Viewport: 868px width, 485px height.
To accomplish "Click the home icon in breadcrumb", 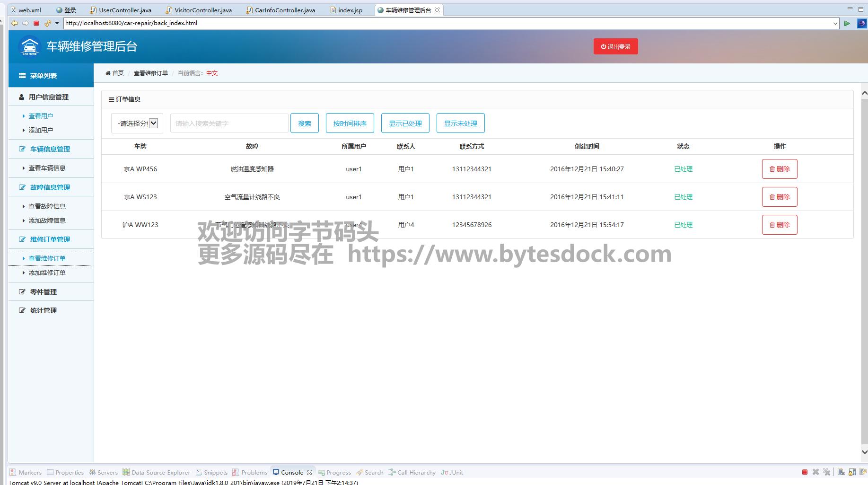I will (x=108, y=73).
